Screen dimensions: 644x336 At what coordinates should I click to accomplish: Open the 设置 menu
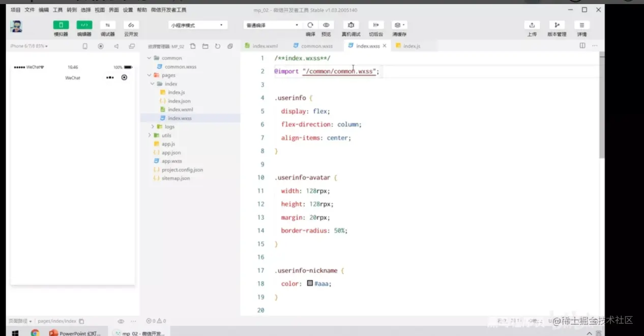pyautogui.click(x=128, y=10)
